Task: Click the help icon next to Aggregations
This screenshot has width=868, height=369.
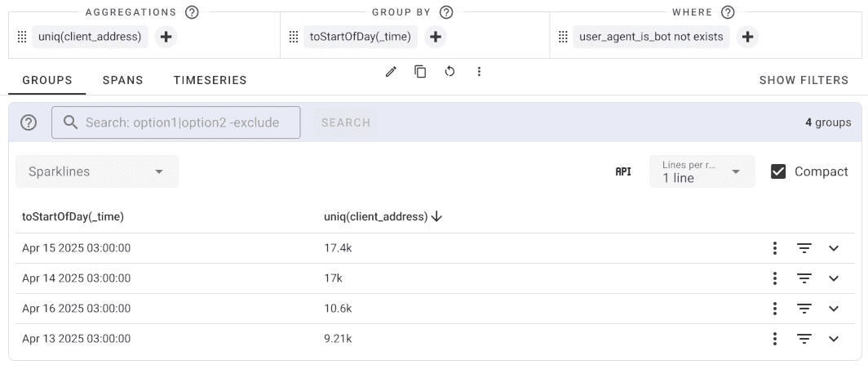Action: [192, 12]
